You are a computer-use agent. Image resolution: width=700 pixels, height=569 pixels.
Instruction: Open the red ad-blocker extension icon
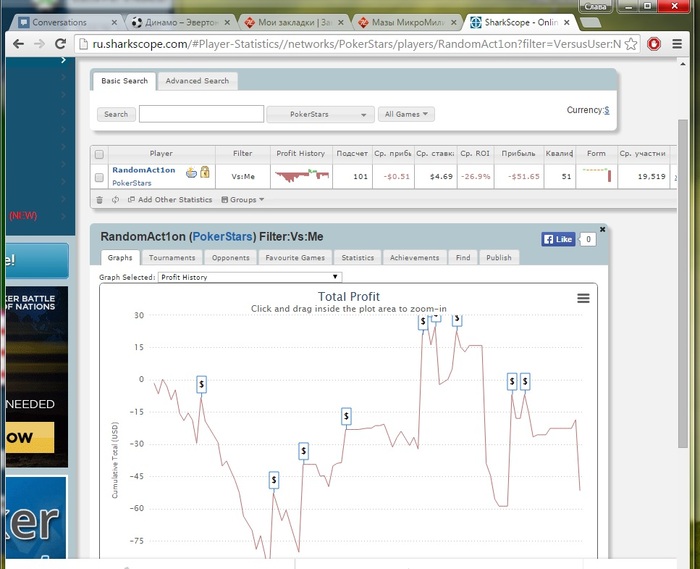(x=654, y=44)
